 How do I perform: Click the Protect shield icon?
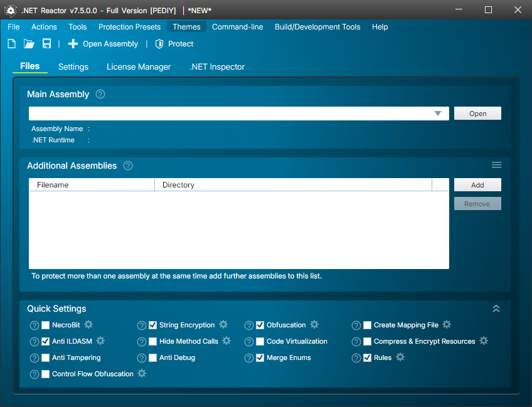159,44
